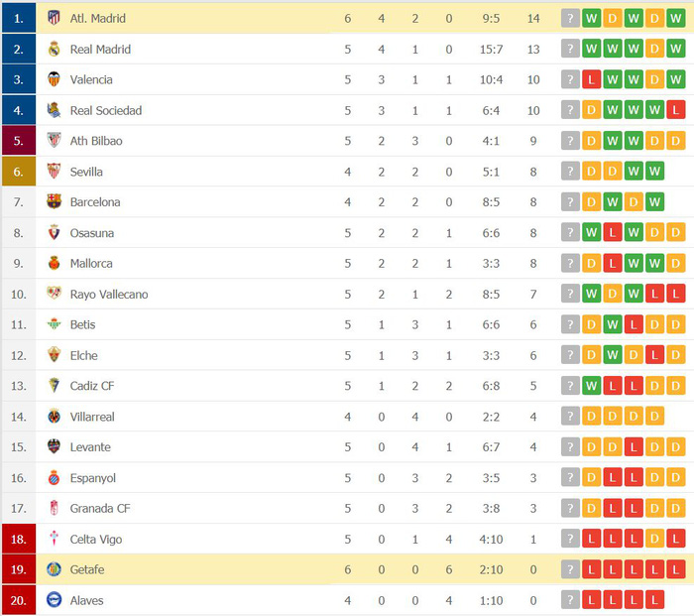Click the upcoming match '?' badge for Atl. Madrid
The image size is (694, 616).
[570, 18]
